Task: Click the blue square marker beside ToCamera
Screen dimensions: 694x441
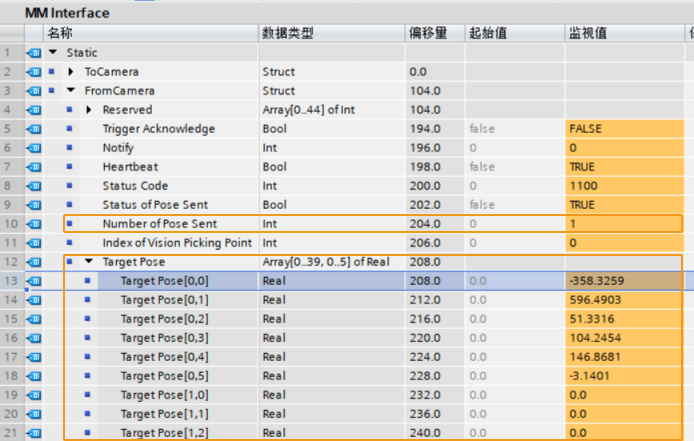Action: click(52, 71)
